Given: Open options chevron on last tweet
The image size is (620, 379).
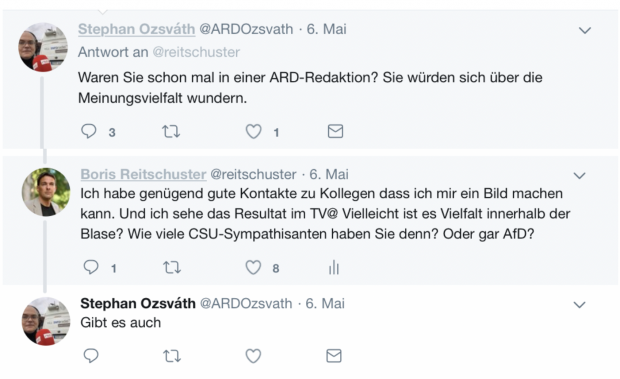Looking at the screenshot, I should (x=579, y=305).
